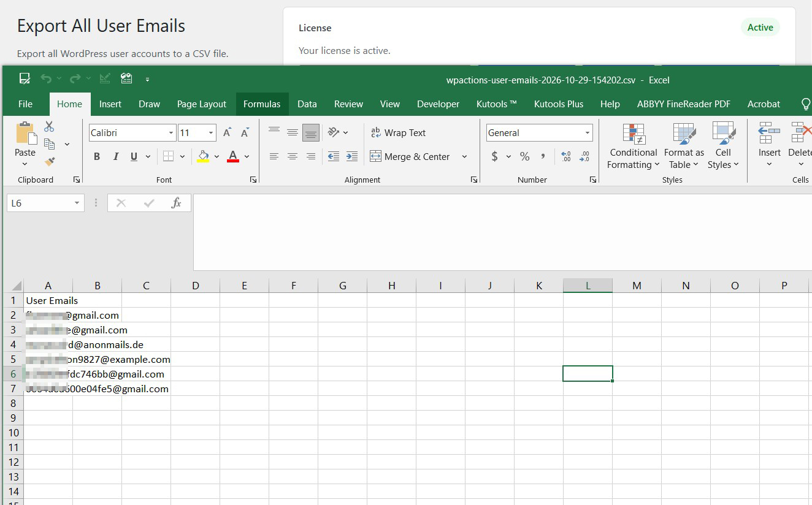Click the red Font Color icon
812x505 pixels.
[233, 157]
